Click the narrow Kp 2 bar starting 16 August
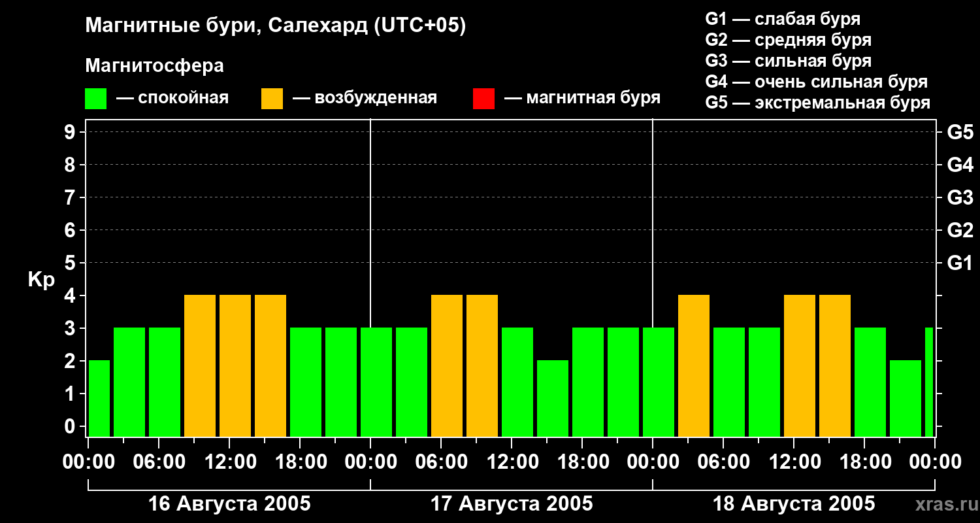980x523 pixels. point(99,398)
